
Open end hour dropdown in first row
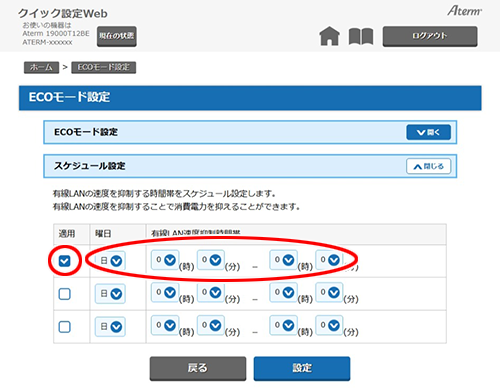283,260
